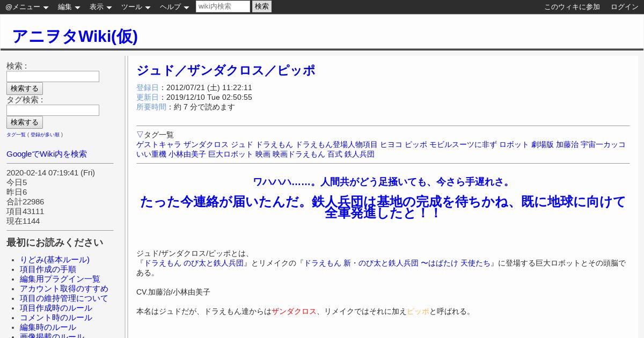Screen dimensions: 644x338
Task: Open 項目作成時のルール link
Action: (56, 308)
